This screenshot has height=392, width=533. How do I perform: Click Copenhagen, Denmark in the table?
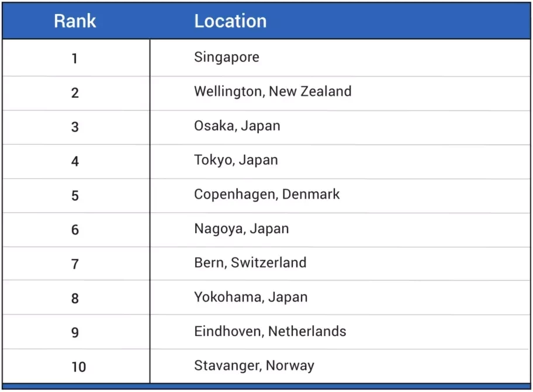[x=267, y=195]
